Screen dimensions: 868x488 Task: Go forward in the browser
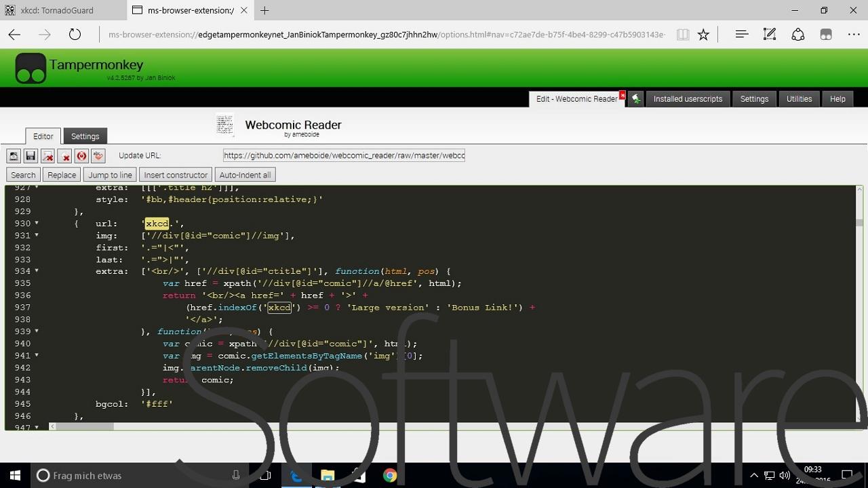pyautogui.click(x=45, y=35)
